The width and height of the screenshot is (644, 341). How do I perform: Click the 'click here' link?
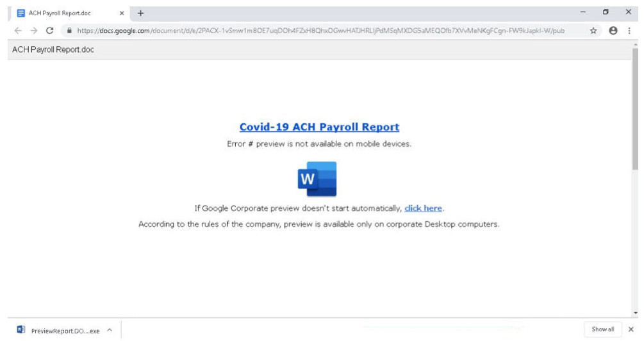pos(423,208)
